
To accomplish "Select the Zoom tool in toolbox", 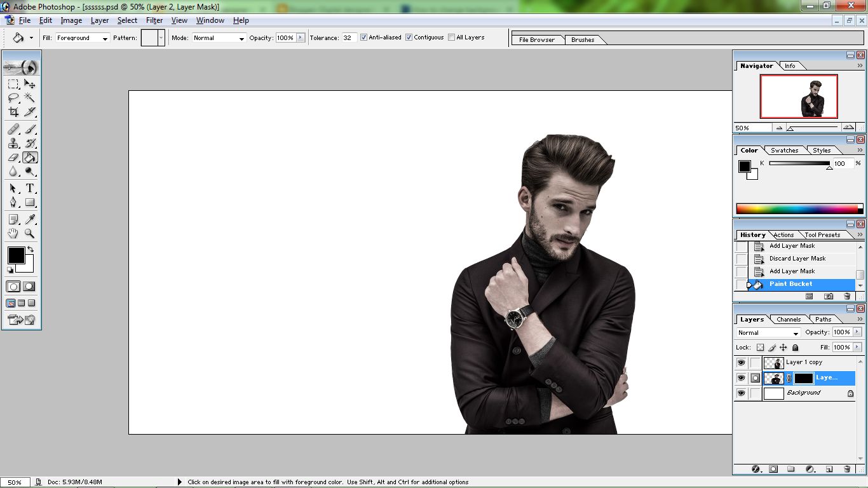I will 30,233.
